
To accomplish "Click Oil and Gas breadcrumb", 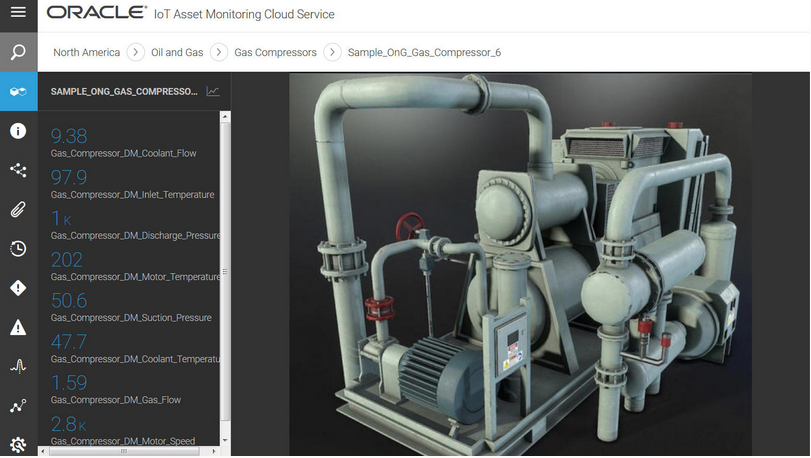I will [x=177, y=52].
